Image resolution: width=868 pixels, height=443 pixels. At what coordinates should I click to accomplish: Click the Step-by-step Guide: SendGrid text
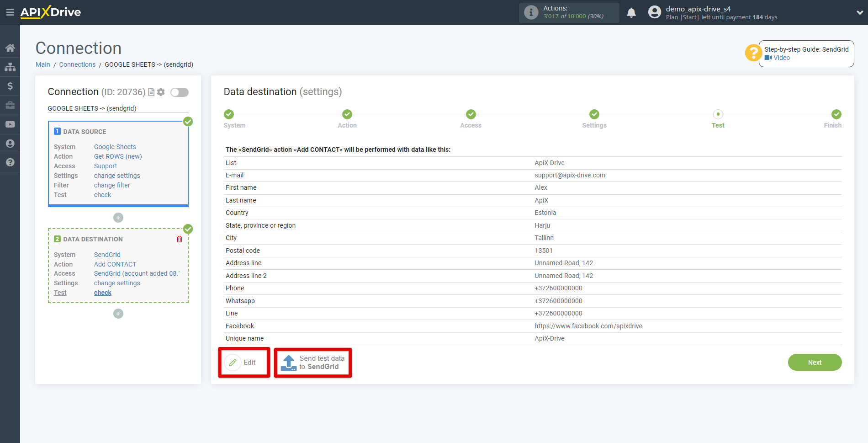click(x=806, y=49)
